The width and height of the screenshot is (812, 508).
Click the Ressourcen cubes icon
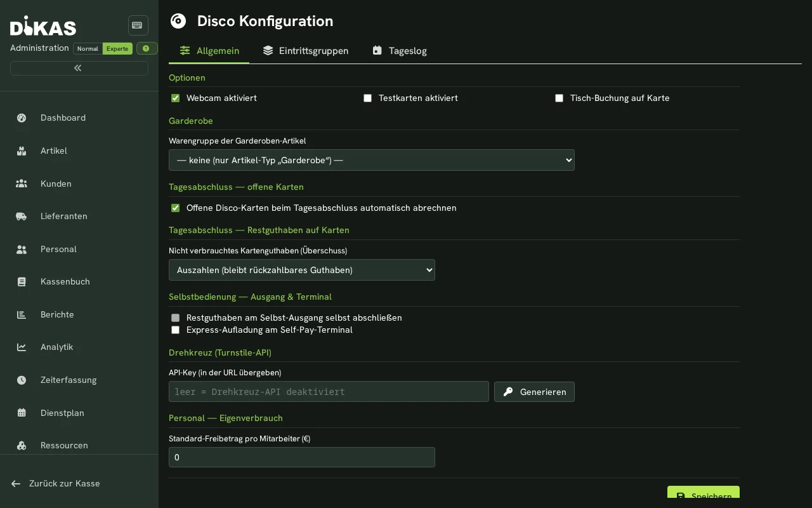pos(22,445)
